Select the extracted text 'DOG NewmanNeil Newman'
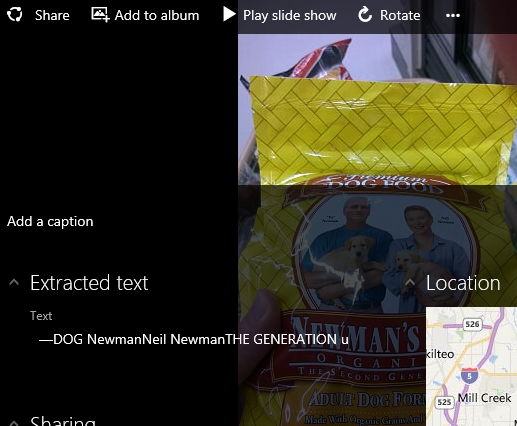 point(139,339)
